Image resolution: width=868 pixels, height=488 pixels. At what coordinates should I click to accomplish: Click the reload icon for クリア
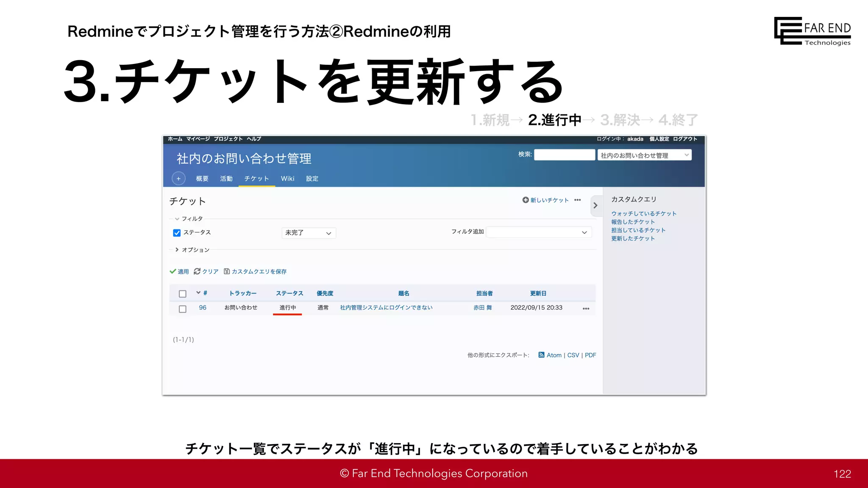pyautogui.click(x=197, y=272)
